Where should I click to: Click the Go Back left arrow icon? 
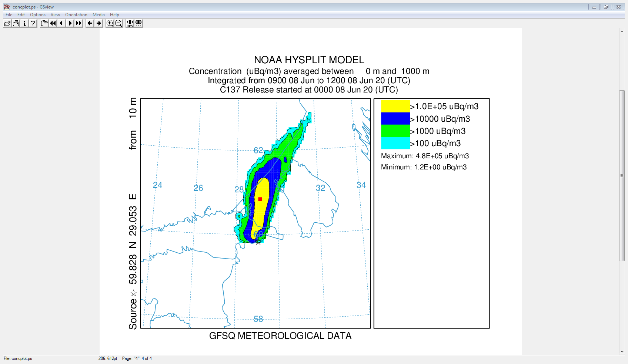click(x=90, y=23)
